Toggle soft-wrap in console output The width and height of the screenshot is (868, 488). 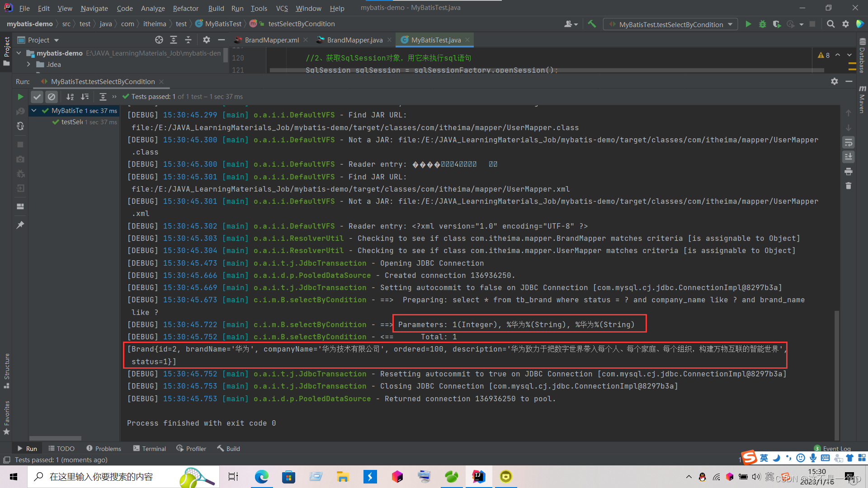849,143
